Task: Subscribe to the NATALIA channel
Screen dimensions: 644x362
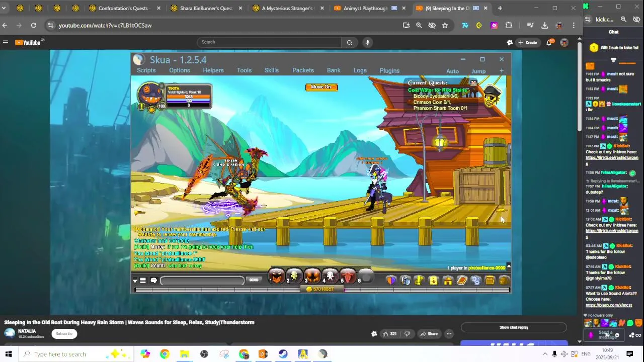Action: pos(64,334)
